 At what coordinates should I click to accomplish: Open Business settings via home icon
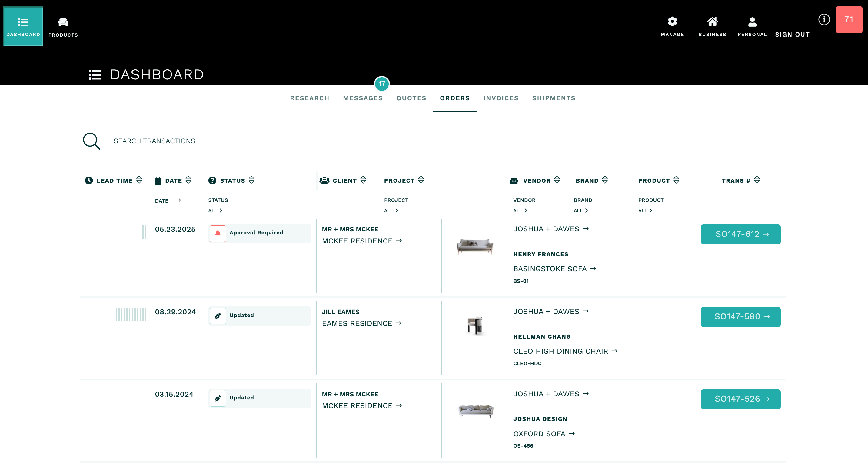tap(712, 21)
